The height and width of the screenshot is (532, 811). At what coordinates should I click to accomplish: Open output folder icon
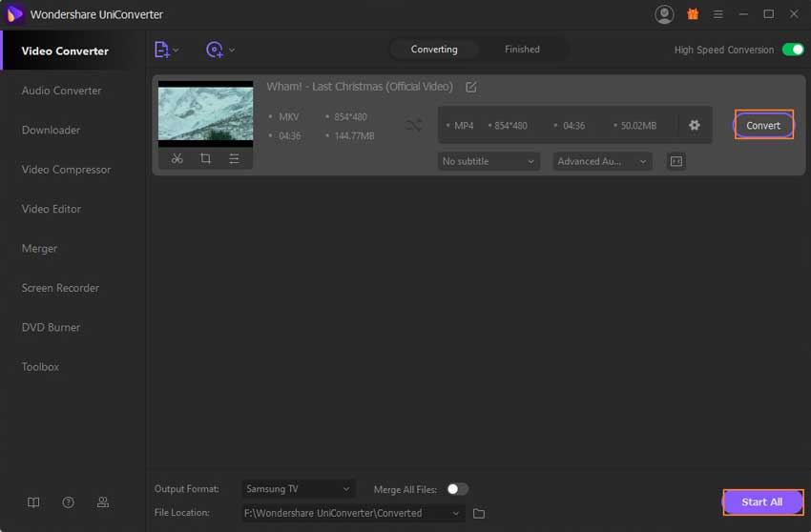click(479, 513)
